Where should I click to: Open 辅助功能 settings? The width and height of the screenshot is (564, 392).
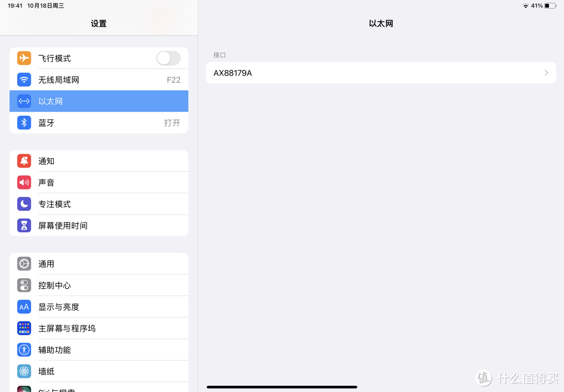[x=99, y=350]
